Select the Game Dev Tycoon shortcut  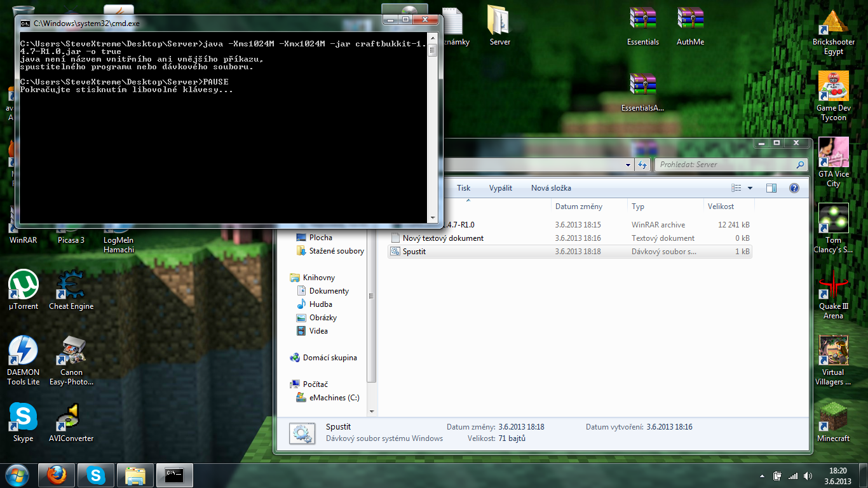click(x=833, y=86)
